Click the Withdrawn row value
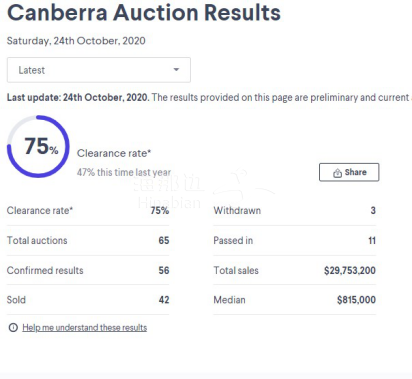The image size is (412, 379). point(373,210)
